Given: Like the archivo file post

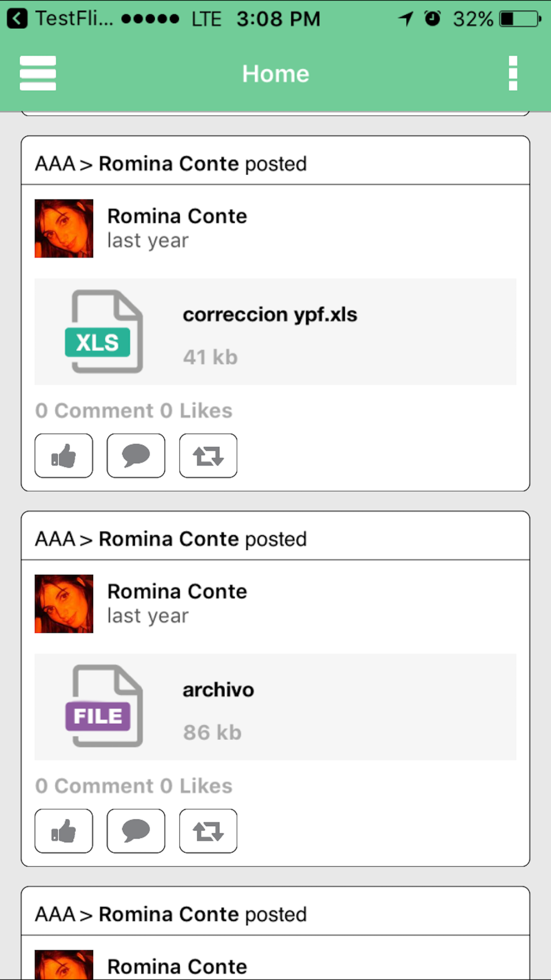Looking at the screenshot, I should tap(64, 831).
